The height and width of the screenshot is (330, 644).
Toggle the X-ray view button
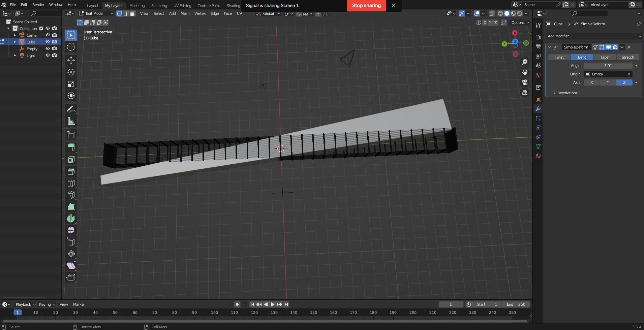492,13
